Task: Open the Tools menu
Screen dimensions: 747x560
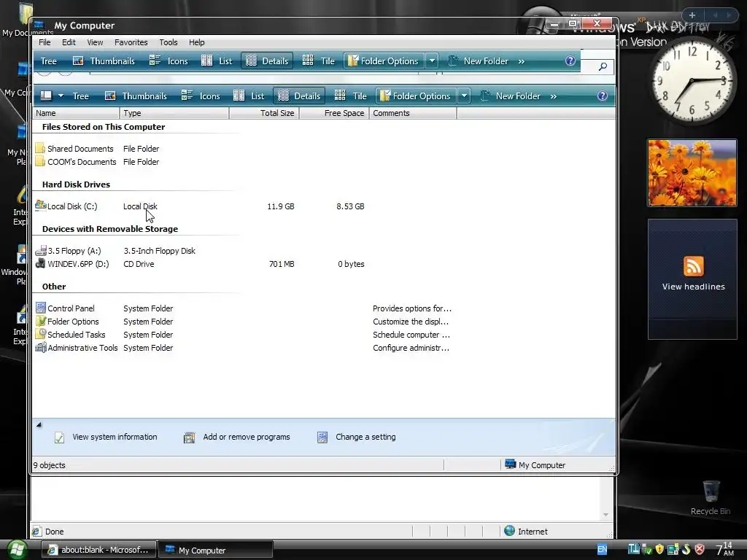Action: [x=169, y=42]
